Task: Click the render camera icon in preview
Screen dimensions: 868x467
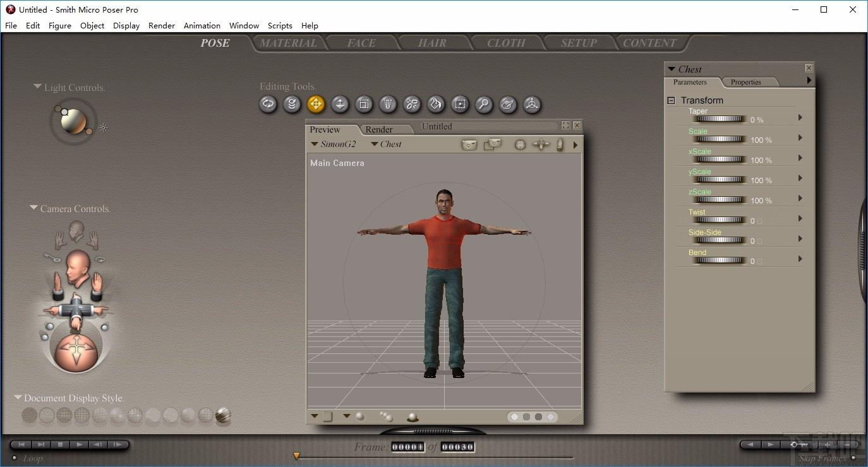Action: [469, 145]
